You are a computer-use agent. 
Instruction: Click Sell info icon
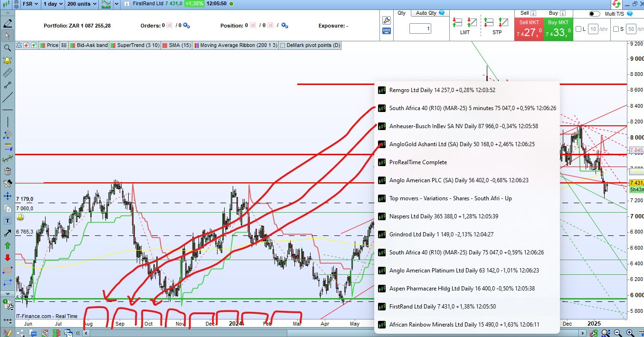click(x=533, y=13)
